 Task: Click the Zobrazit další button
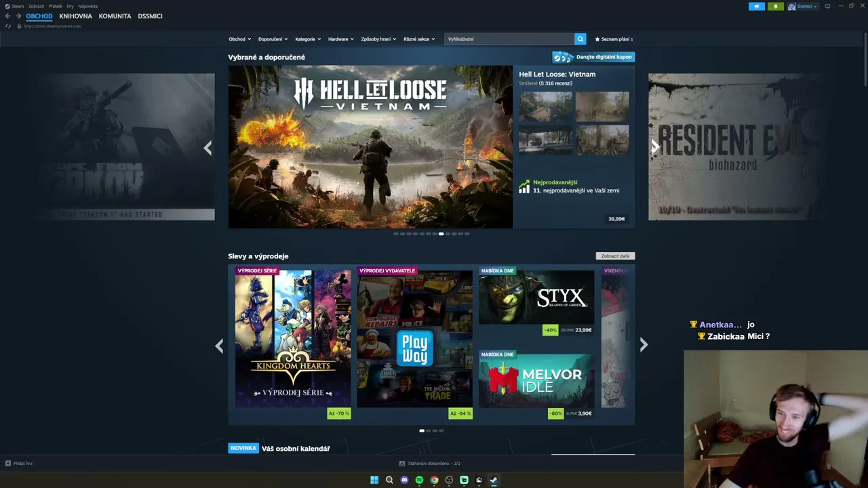615,256
